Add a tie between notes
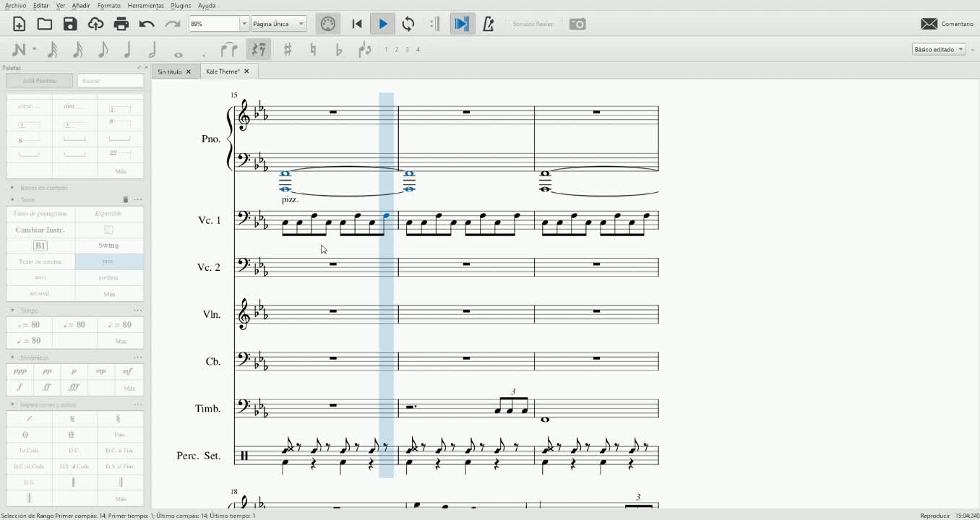This screenshot has width=980, height=520. [x=229, y=49]
